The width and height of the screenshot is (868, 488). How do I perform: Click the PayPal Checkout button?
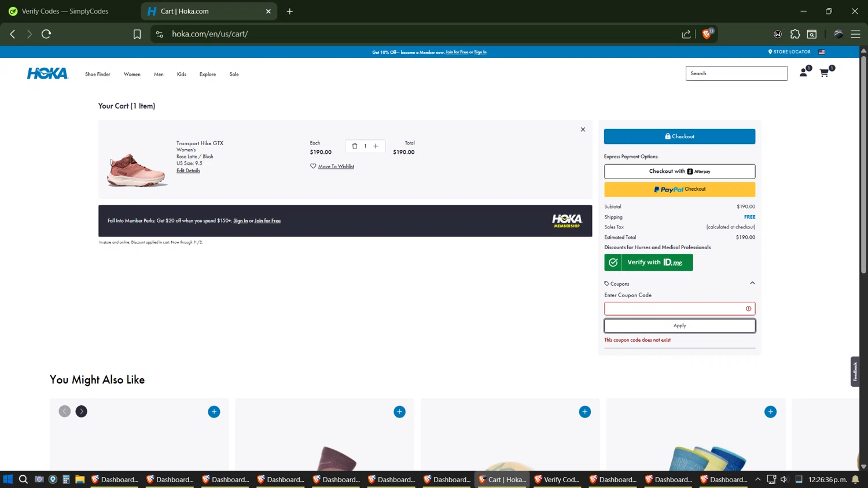[679, 189]
